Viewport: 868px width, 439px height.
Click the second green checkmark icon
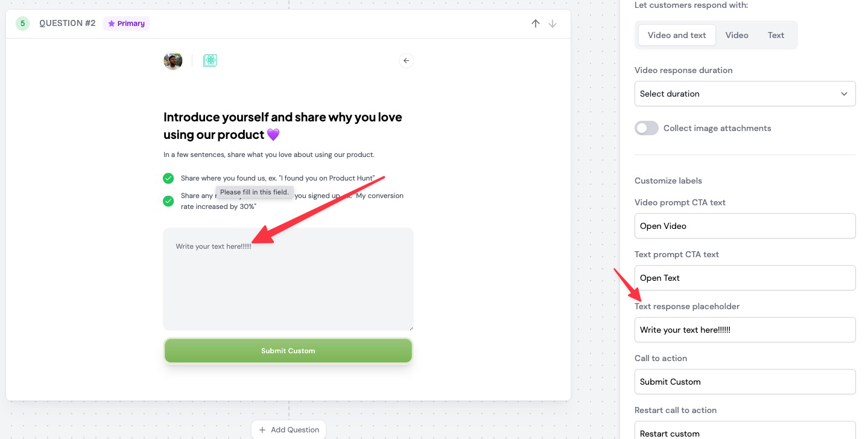click(168, 200)
